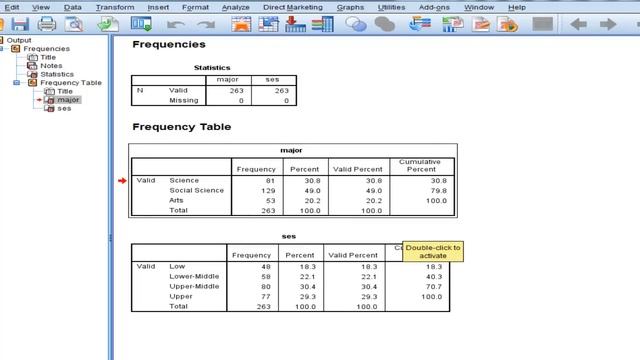The height and width of the screenshot is (360, 640).
Task: Collapse the Frequencies node in outline
Action: (2, 49)
